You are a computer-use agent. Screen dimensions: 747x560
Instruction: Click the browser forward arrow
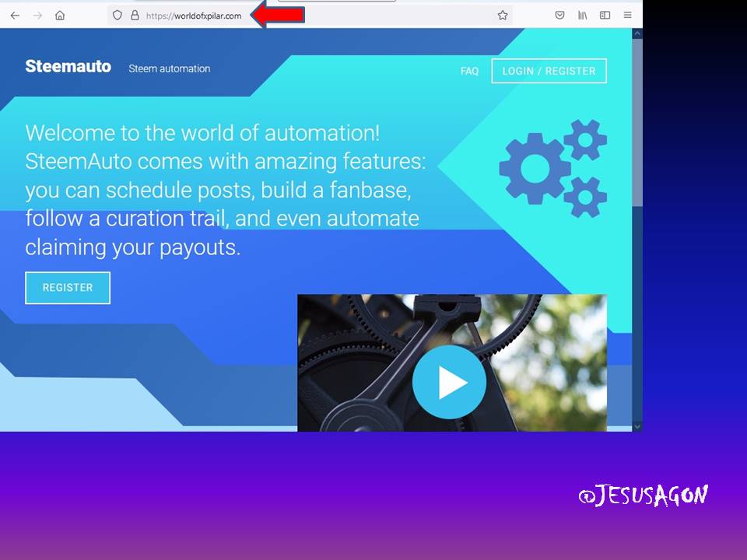point(37,16)
